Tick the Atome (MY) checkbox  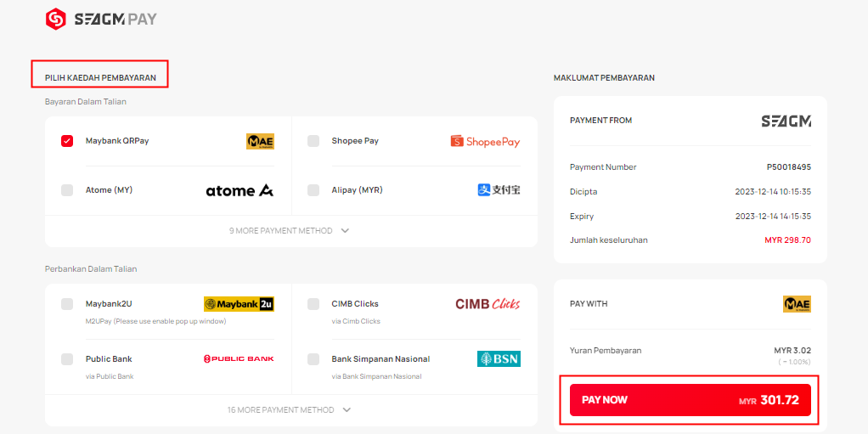pos(67,190)
